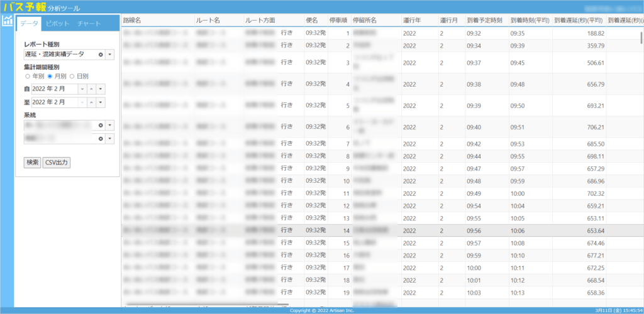Viewport: 644px width, 314px height.
Task: Select the 日別 radio button
Action: coord(72,76)
